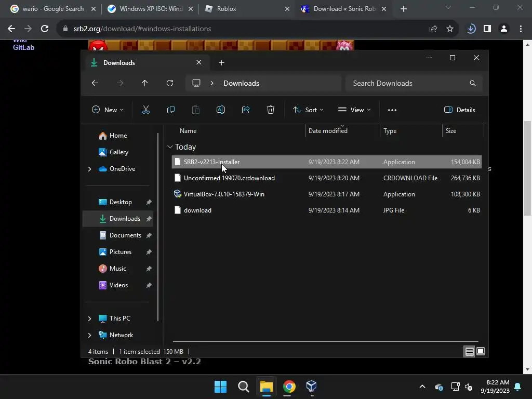Click the Delete trash can icon
532x399 pixels.
click(270, 110)
